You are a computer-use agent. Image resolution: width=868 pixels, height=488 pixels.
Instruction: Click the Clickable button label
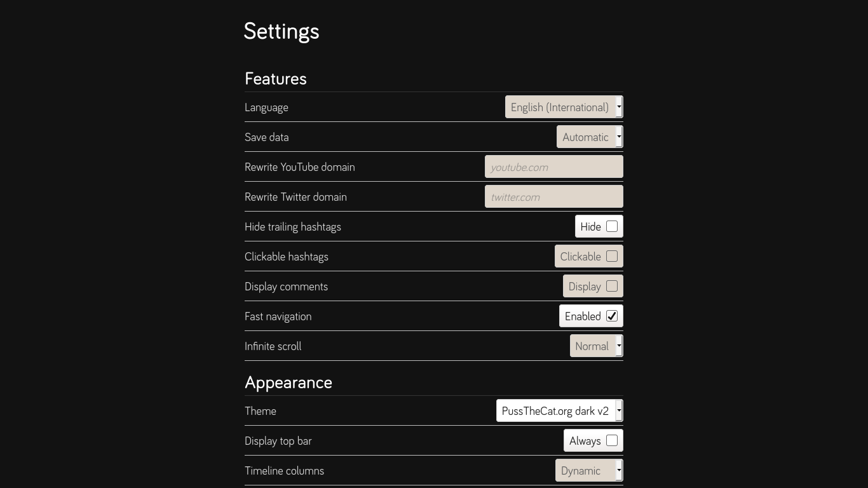pyautogui.click(x=580, y=257)
